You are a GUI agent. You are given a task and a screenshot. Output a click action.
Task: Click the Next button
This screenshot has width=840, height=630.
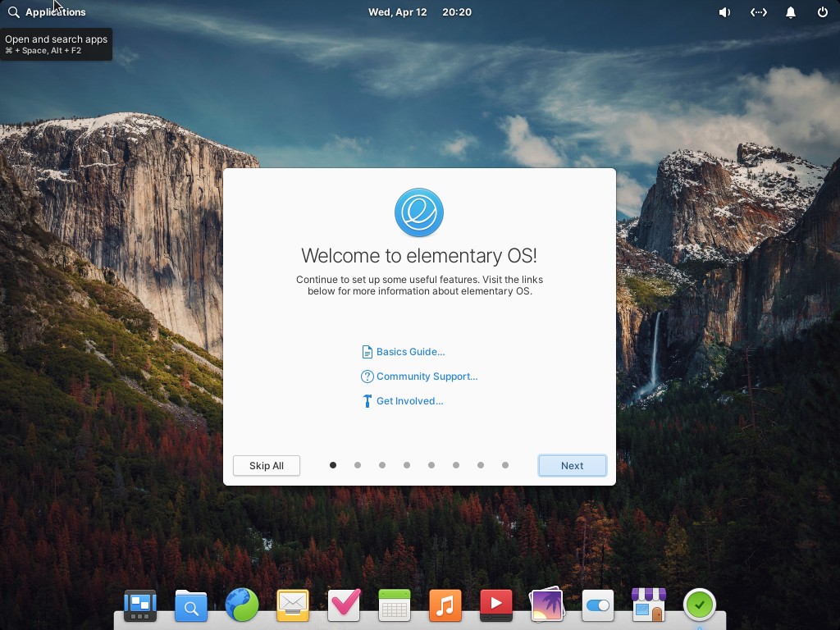coord(572,466)
